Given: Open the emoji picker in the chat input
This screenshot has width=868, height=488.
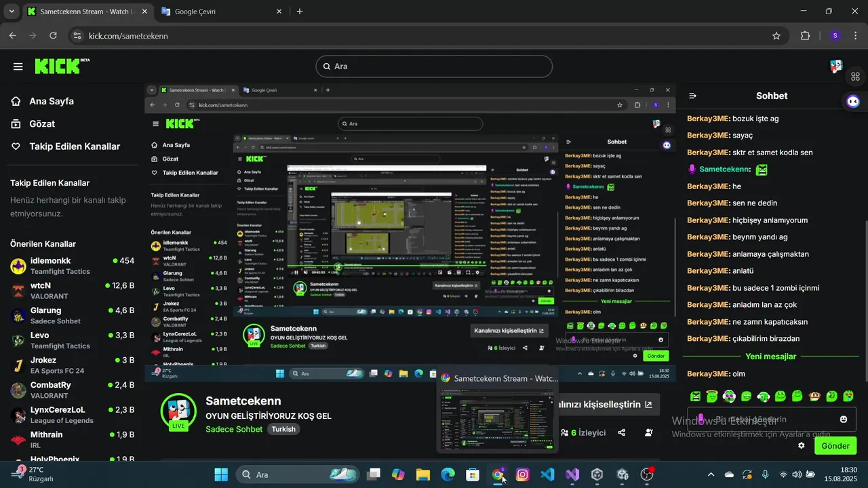Looking at the screenshot, I should click(x=844, y=420).
